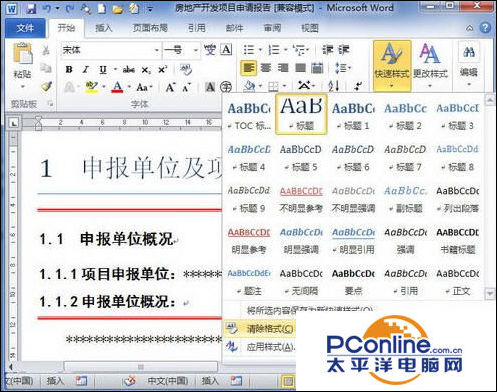Click the Quick Styles button
This screenshot has height=392, width=497.
[392, 66]
